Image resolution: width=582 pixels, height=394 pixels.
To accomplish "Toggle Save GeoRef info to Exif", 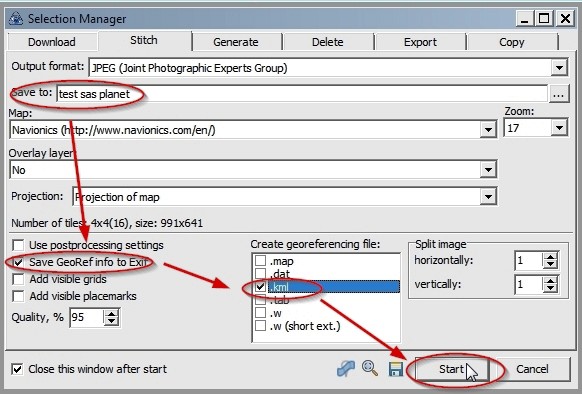I will [x=18, y=262].
